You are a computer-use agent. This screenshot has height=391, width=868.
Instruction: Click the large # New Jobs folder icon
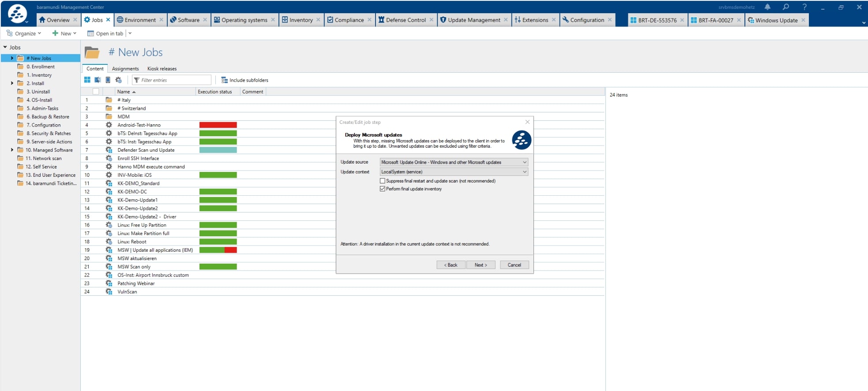click(x=92, y=52)
